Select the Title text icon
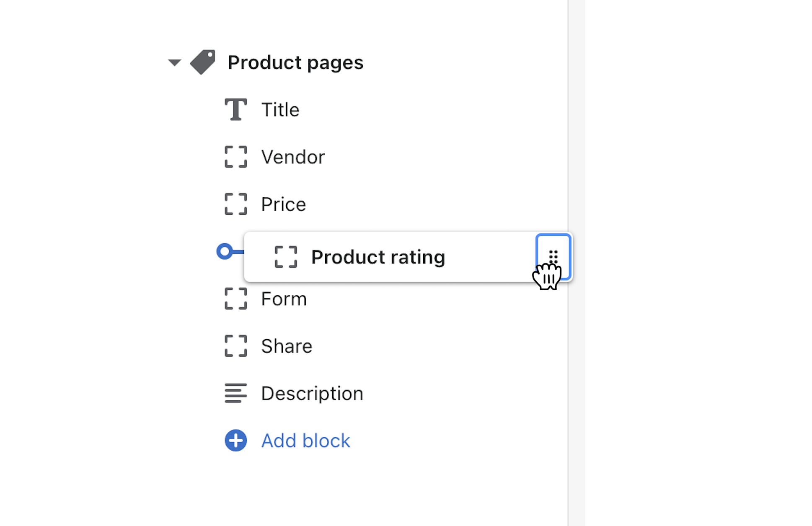812x526 pixels. [236, 109]
